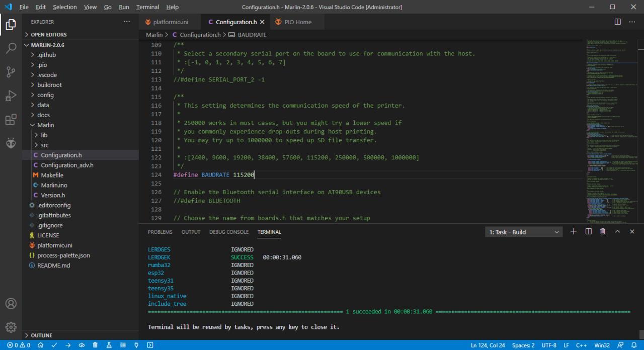
Task: Open the Terminal menu
Action: 147,7
